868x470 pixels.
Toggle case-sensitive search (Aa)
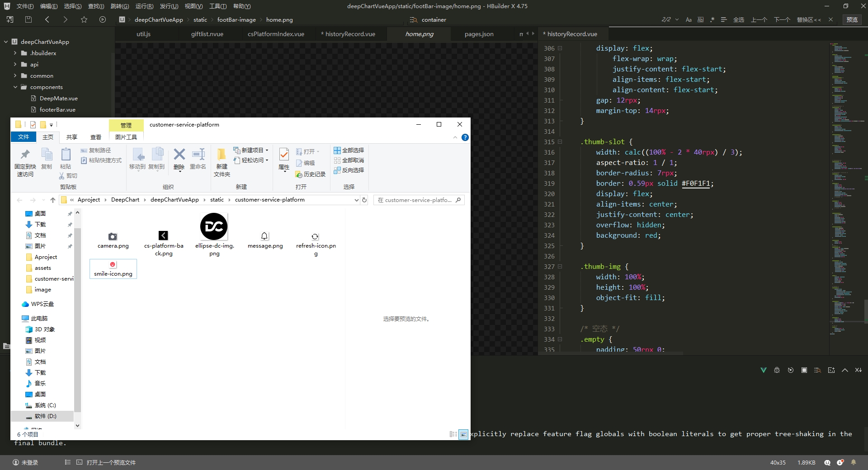click(689, 19)
